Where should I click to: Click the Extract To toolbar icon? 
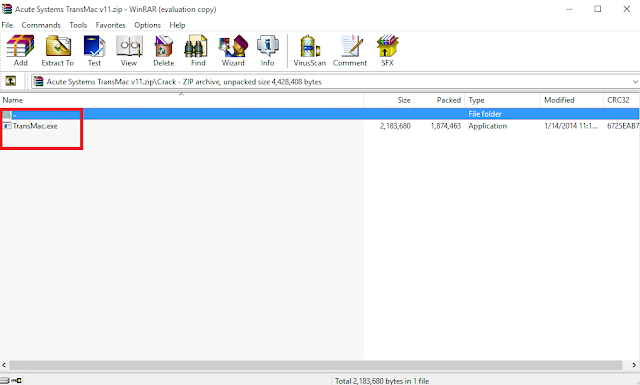[58, 50]
